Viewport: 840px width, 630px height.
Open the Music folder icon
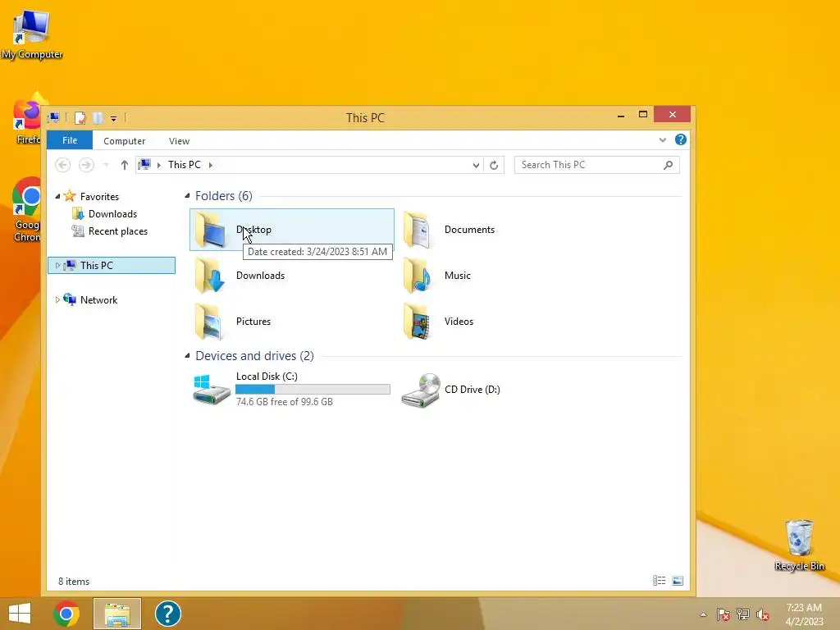click(418, 276)
